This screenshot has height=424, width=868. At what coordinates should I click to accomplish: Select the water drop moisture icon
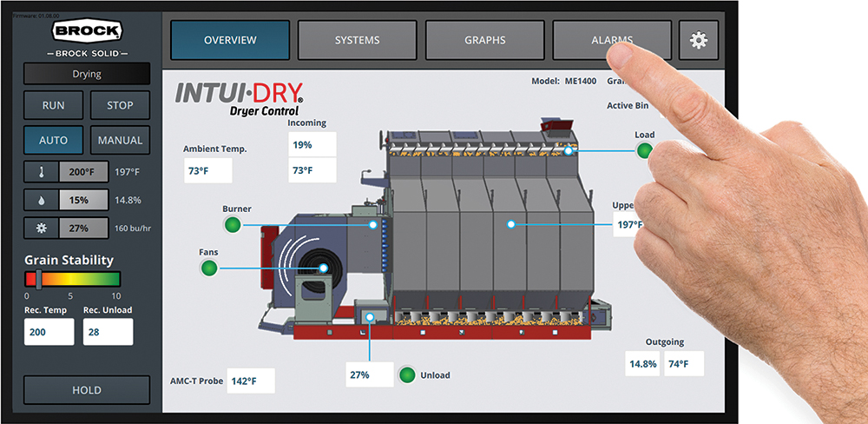(41, 200)
